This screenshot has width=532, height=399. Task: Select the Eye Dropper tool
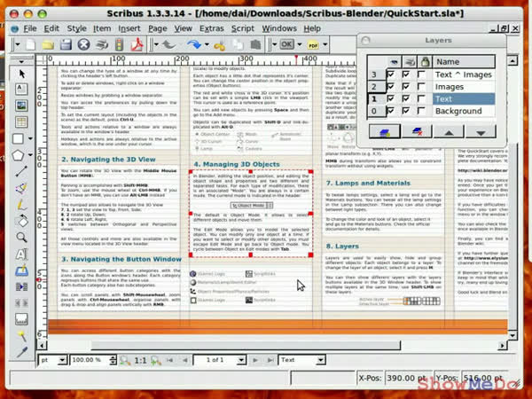[x=21, y=352]
